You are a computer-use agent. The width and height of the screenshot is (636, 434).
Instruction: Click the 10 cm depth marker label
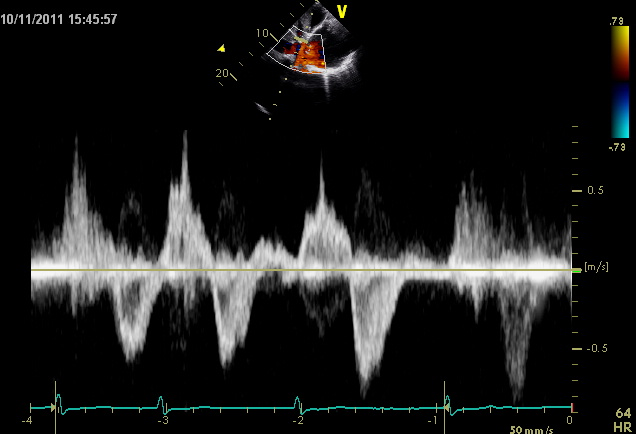click(x=263, y=34)
